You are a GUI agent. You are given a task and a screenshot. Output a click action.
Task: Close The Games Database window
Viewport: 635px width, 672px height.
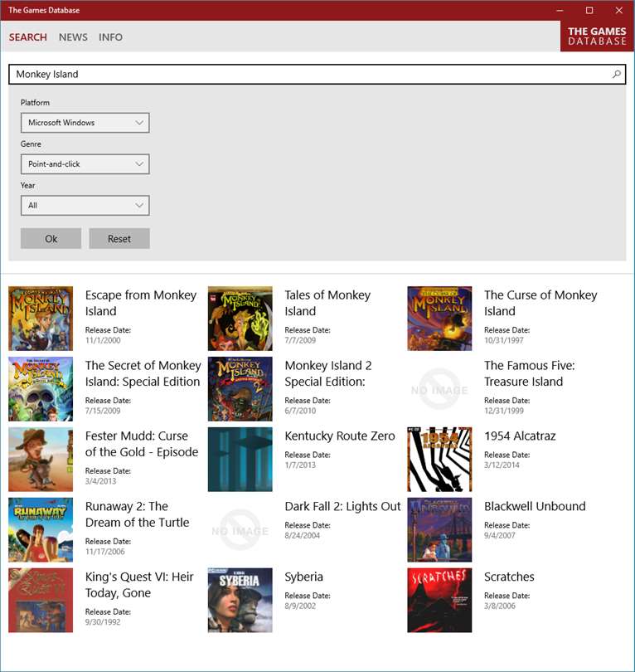pyautogui.click(x=619, y=10)
